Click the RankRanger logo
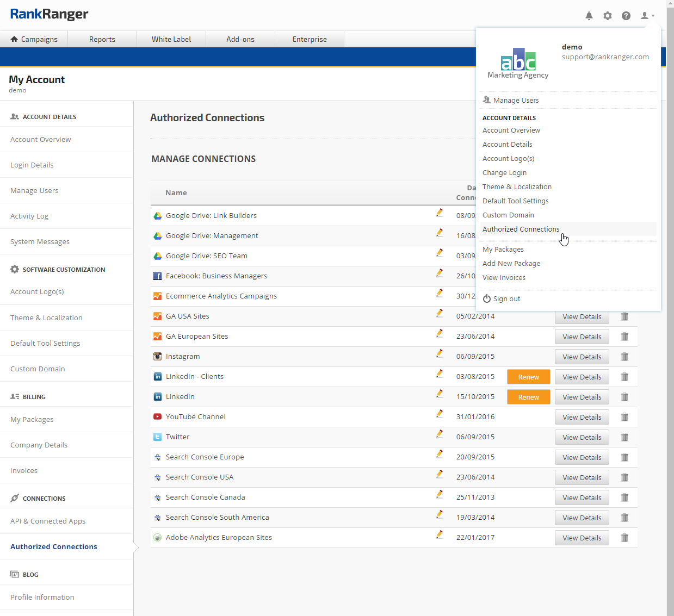 [x=49, y=14]
